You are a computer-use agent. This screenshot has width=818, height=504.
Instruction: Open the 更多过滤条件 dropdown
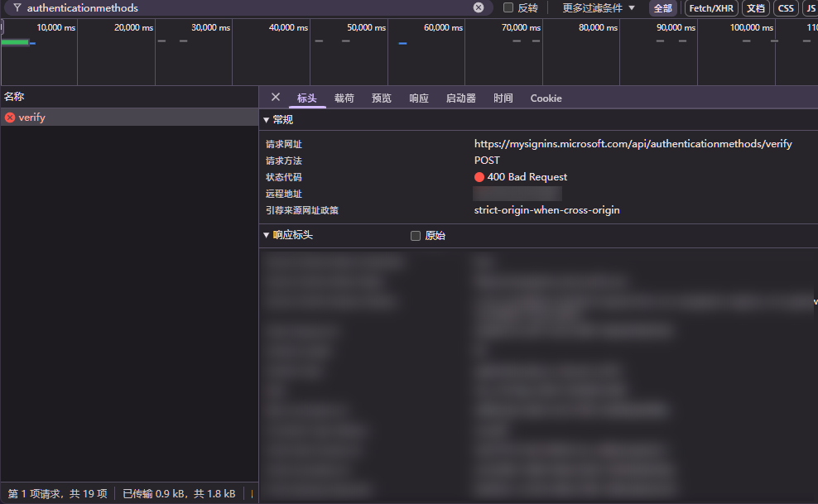pyautogui.click(x=599, y=7)
